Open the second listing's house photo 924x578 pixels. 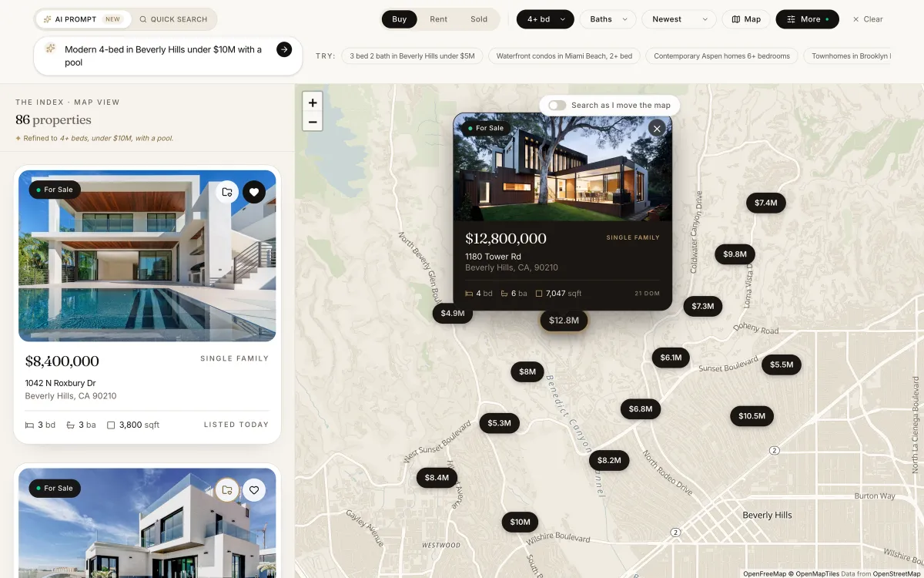click(147, 523)
